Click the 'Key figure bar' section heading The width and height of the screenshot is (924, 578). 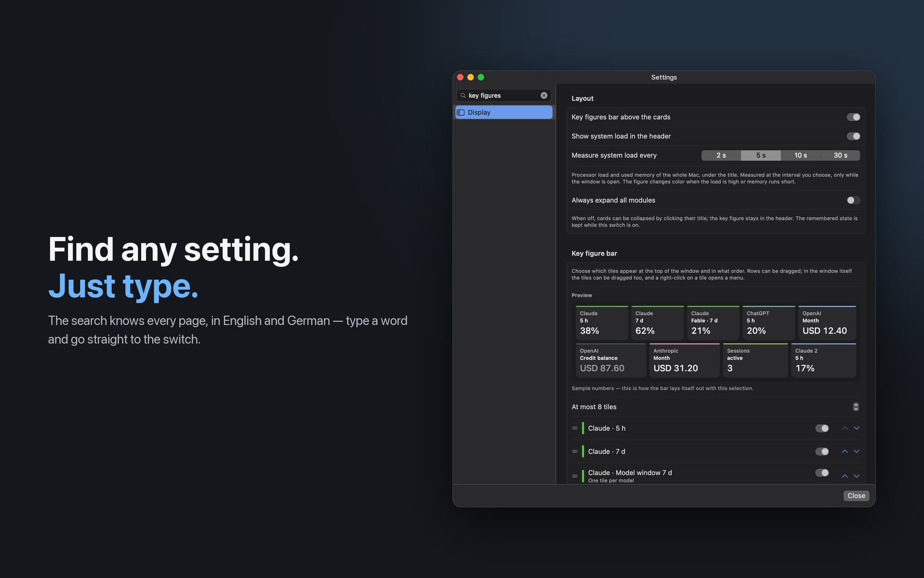tap(594, 253)
